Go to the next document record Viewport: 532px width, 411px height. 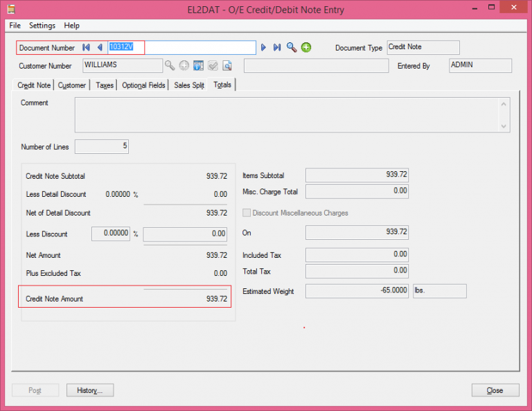(x=263, y=47)
